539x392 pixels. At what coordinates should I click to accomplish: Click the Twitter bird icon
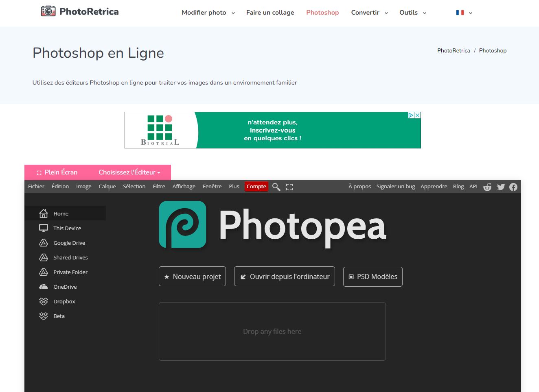pyautogui.click(x=500, y=187)
